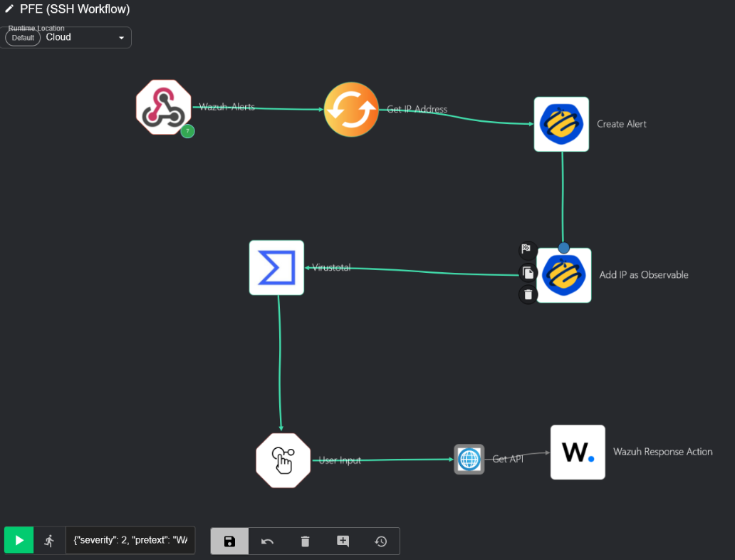Click the pencil icon to rename workflow
This screenshot has width=735, height=560.
[9, 9]
